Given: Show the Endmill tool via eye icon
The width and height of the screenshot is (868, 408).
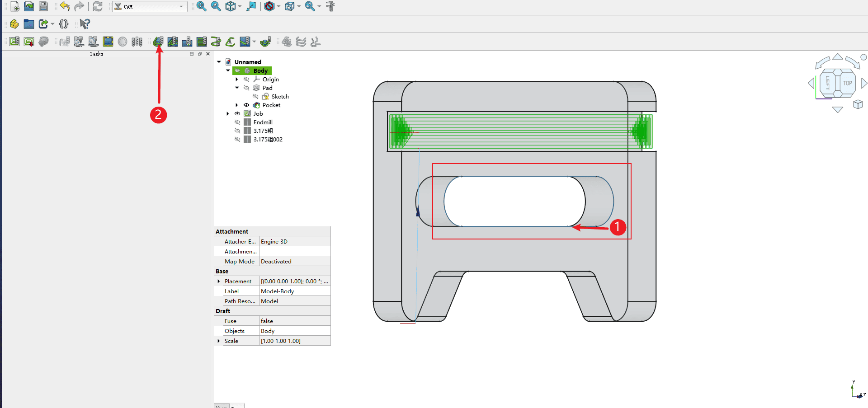Looking at the screenshot, I should point(237,122).
